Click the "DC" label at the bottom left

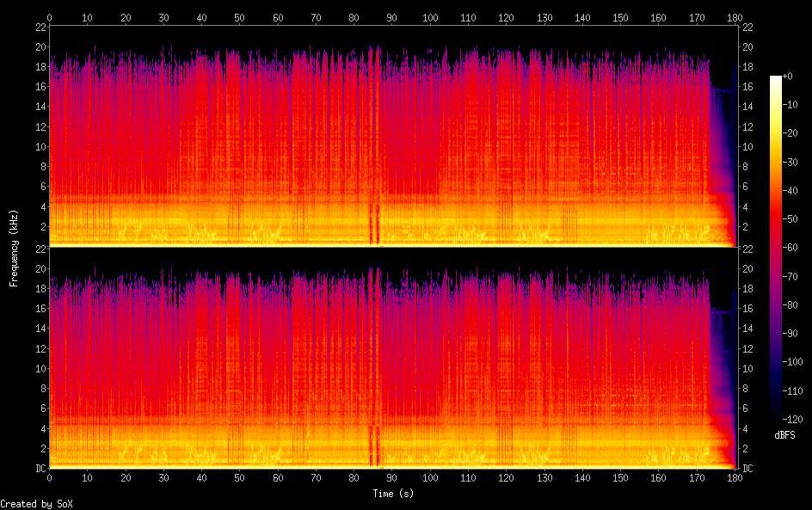coord(39,469)
